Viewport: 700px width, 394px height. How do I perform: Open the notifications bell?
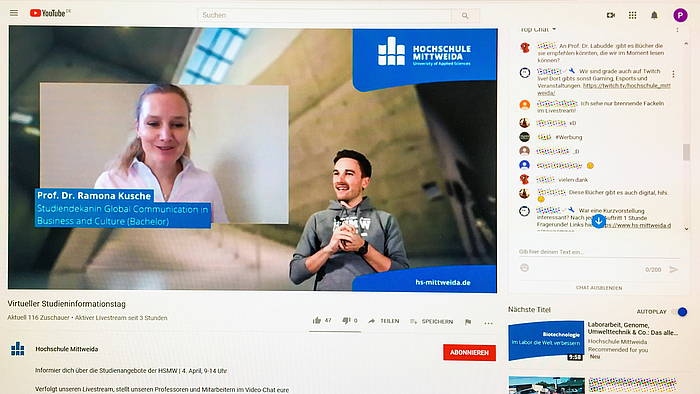coord(654,15)
